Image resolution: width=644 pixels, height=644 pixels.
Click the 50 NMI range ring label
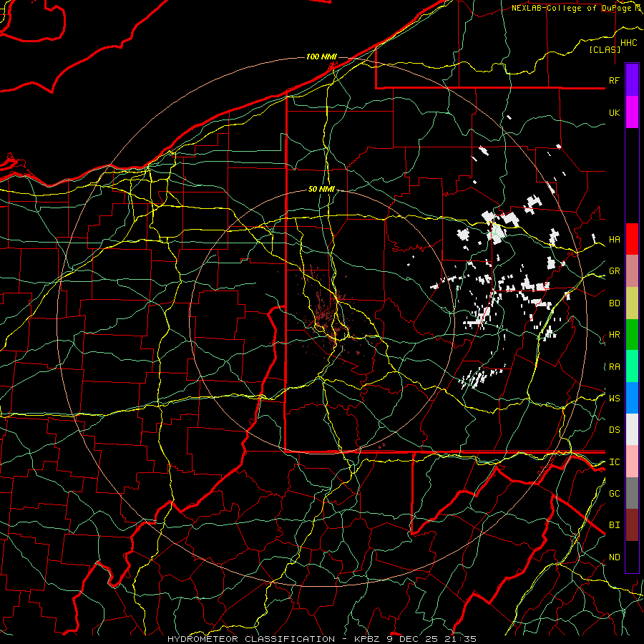point(321,190)
